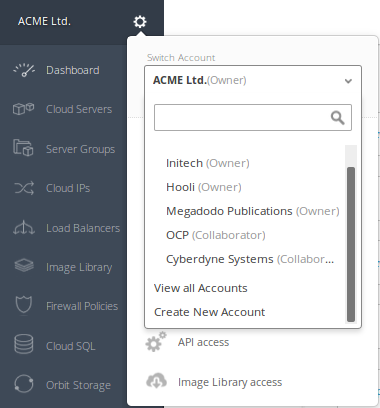Viewport: 380px width, 408px height.
Task: Open the Server Groups label
Action: pyautogui.click(x=80, y=149)
